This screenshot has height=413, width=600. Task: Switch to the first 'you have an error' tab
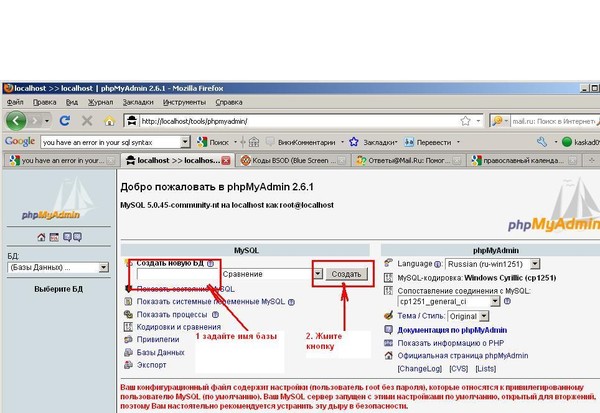coord(62,160)
